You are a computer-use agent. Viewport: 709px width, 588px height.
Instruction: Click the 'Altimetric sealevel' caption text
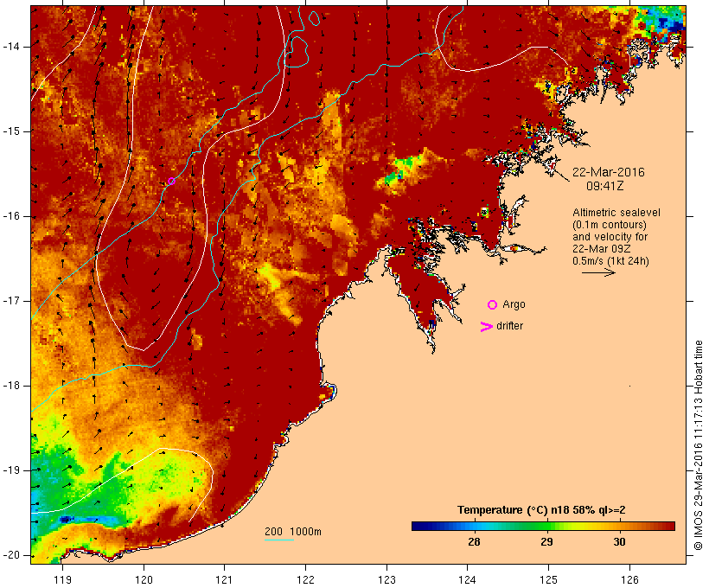coord(616,213)
